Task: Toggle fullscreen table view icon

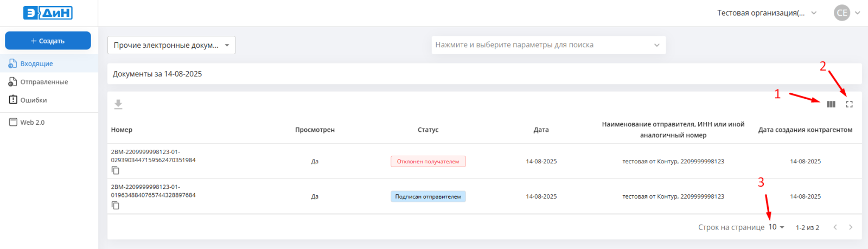Action: click(x=849, y=104)
